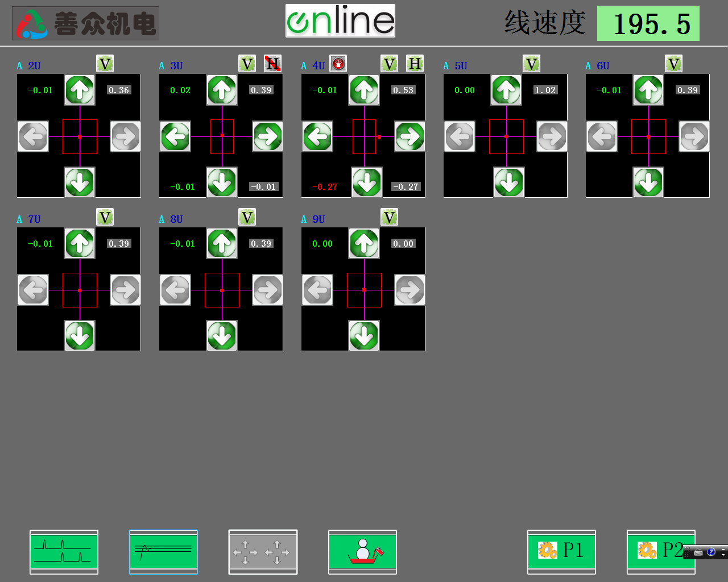
Task: Toggle the H button on panel 4U
Action: (x=415, y=64)
